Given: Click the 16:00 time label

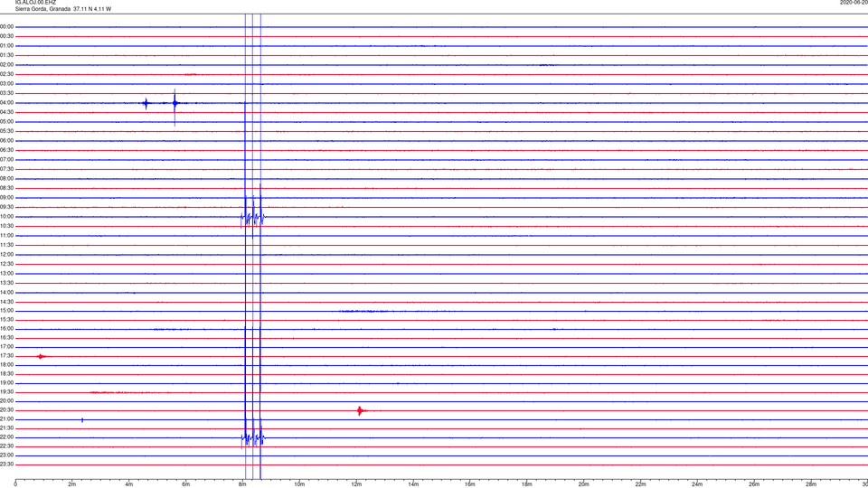Looking at the screenshot, I should (x=7, y=329).
